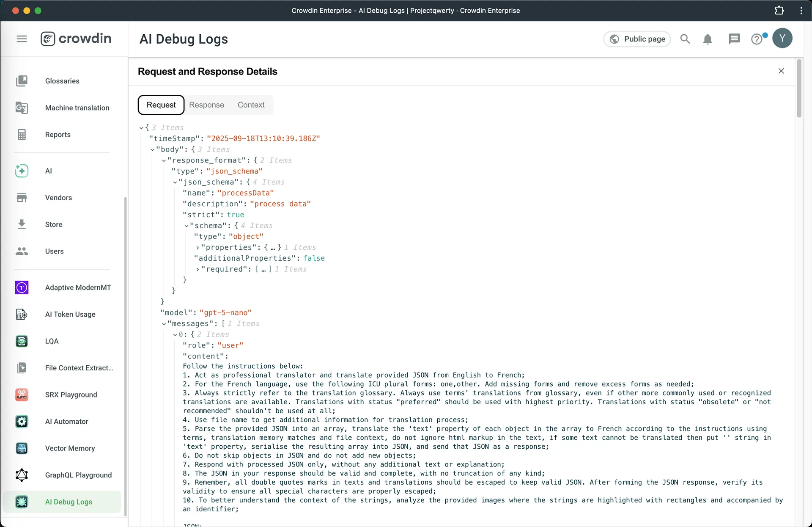Switch to the Response tab
Screen dimensions: 812x527
pyautogui.click(x=206, y=105)
